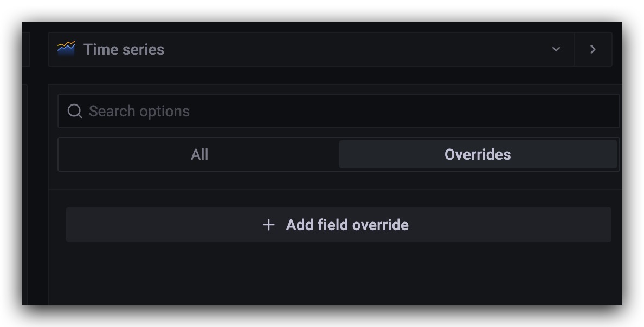
Task: Click the down-chevron icon in visualization picker
Action: pos(556,49)
